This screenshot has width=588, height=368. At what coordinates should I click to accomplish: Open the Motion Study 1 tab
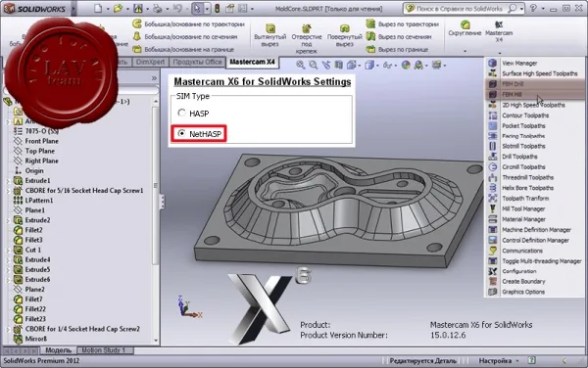click(x=103, y=350)
